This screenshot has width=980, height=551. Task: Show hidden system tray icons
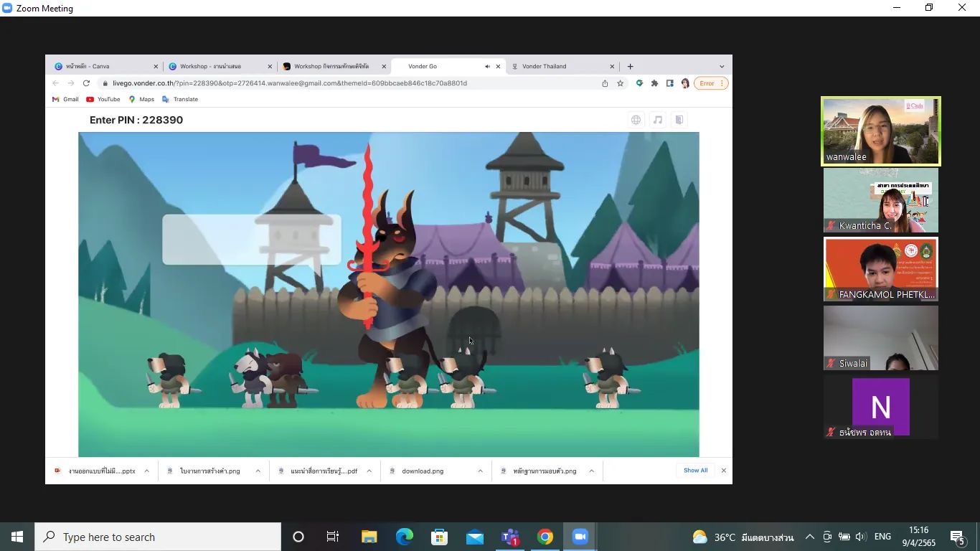(810, 537)
